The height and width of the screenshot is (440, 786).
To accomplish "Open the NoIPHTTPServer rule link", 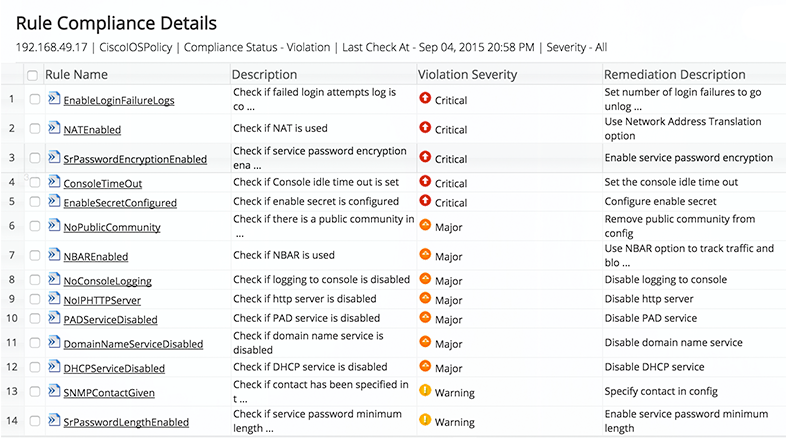I will click(102, 300).
